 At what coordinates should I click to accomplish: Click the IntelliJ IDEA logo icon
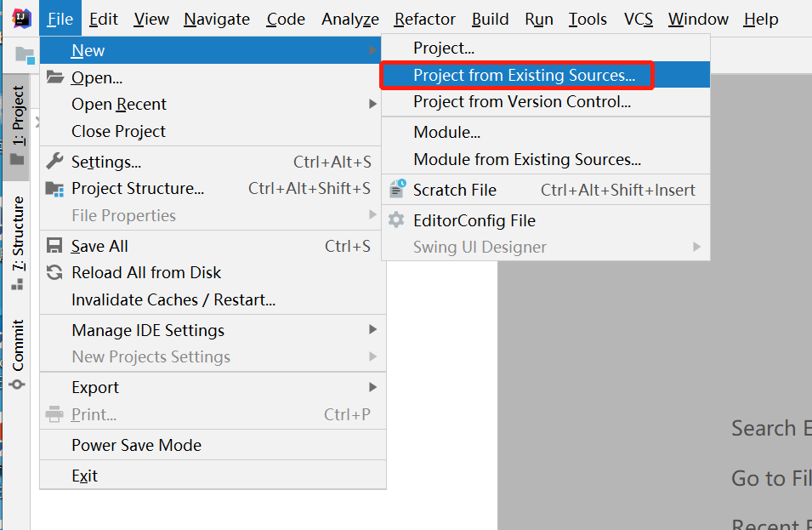[21, 18]
